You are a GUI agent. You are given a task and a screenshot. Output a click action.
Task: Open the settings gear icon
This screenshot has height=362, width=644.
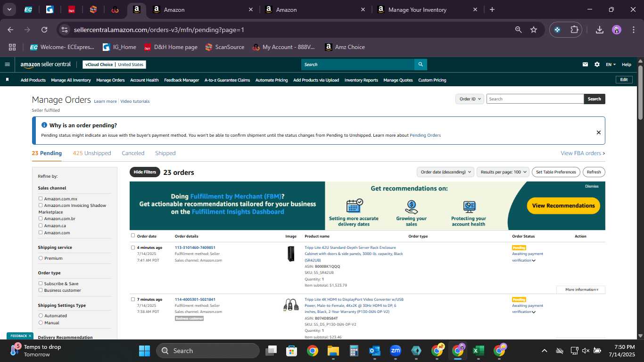(597, 65)
